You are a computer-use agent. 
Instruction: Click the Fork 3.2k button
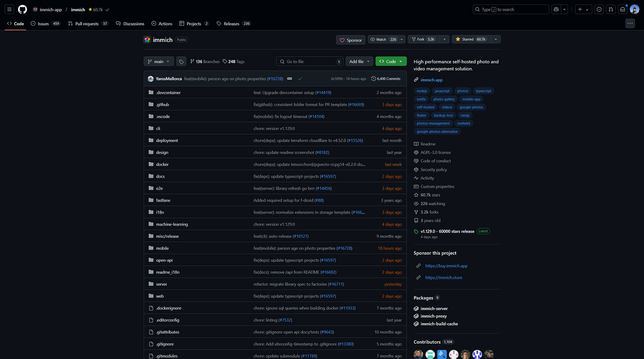click(x=423, y=39)
